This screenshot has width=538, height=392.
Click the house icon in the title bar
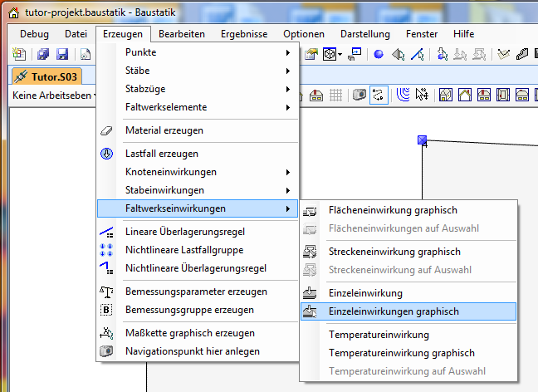pyautogui.click(x=13, y=12)
